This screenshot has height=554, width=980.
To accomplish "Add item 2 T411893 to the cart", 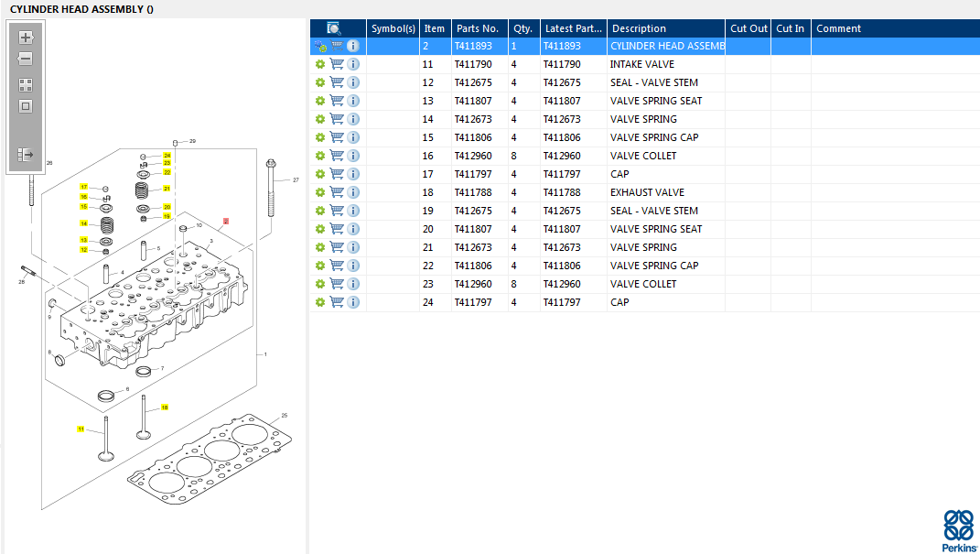I will pos(337,46).
